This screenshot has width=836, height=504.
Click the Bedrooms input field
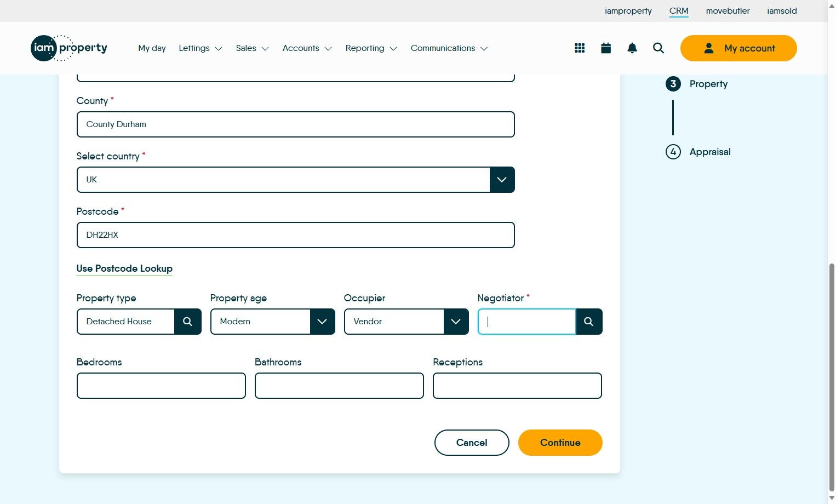click(x=161, y=386)
